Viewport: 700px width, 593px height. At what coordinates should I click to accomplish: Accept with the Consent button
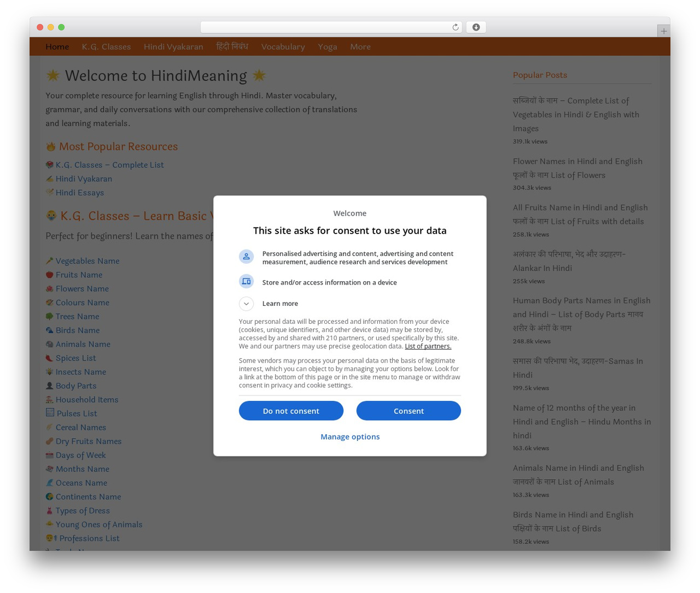pos(409,411)
